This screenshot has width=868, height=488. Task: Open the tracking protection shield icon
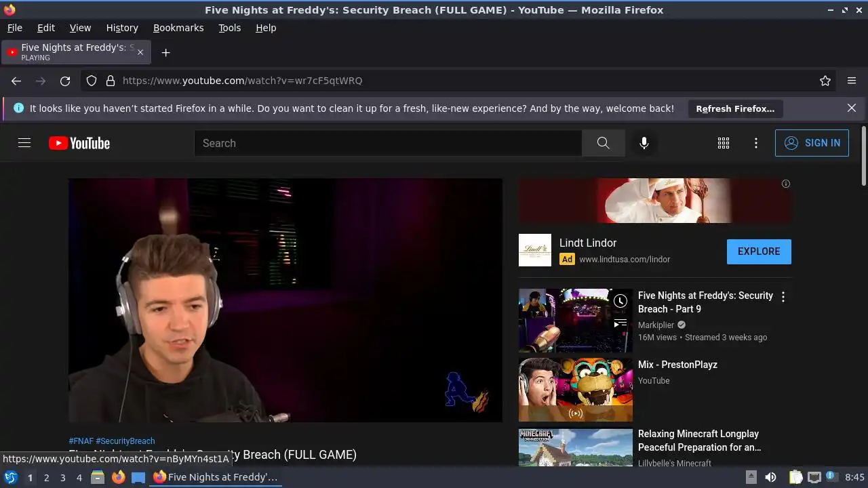coord(92,81)
